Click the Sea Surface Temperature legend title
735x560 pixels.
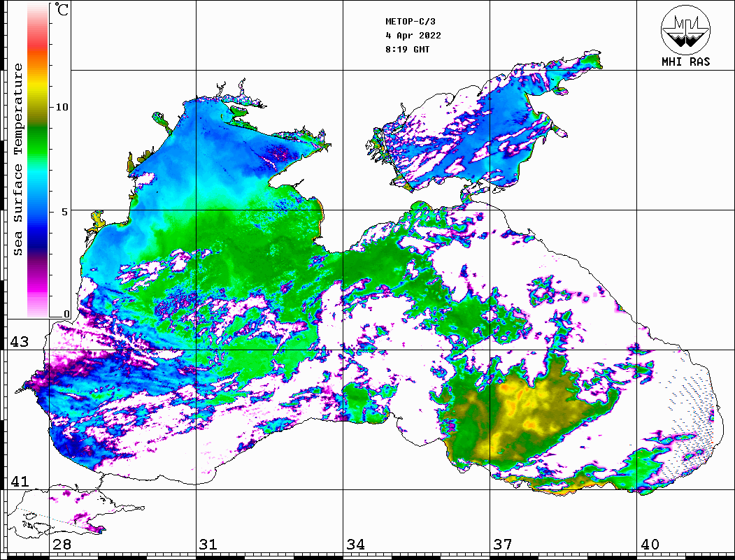(x=17, y=159)
